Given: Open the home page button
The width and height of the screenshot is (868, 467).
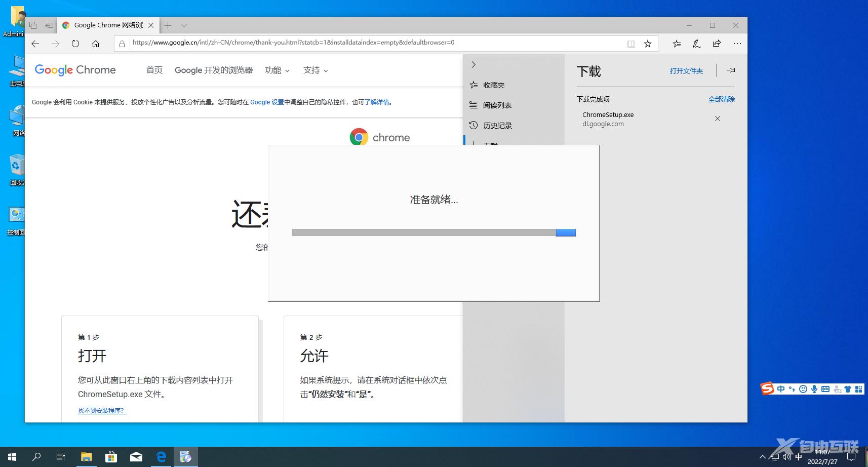Looking at the screenshot, I should 96,44.
